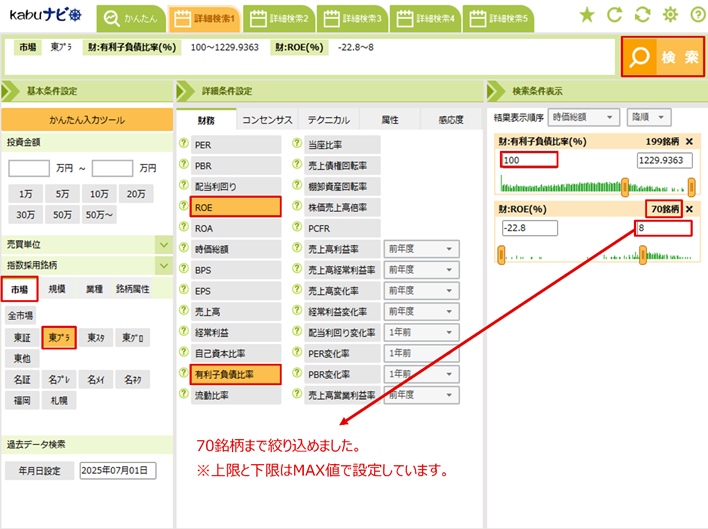Click the single-arrow reload icon

(614, 15)
